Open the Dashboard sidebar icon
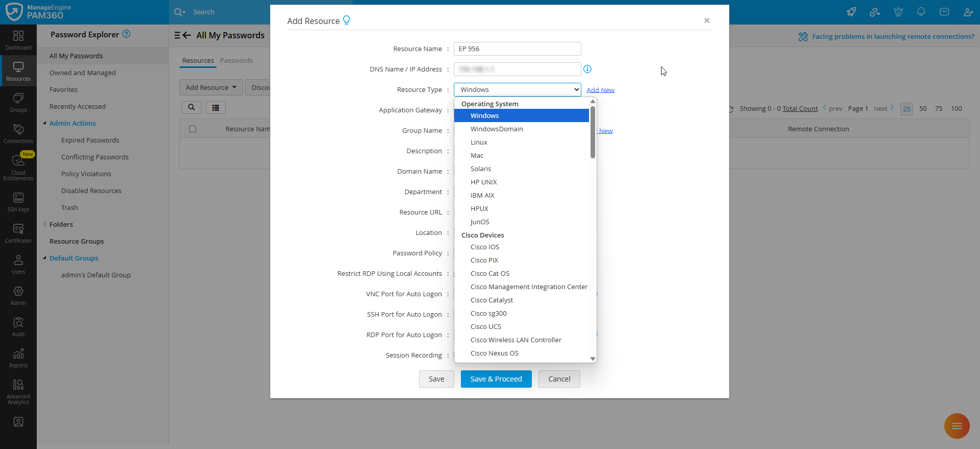Image resolution: width=980 pixels, height=449 pixels. [x=18, y=40]
